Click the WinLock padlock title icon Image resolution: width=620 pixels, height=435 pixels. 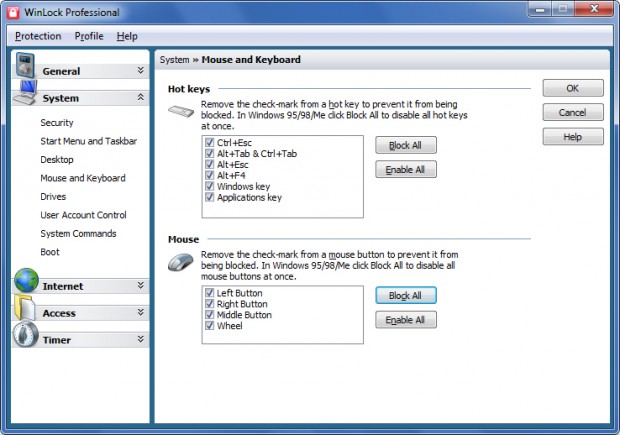click(13, 12)
